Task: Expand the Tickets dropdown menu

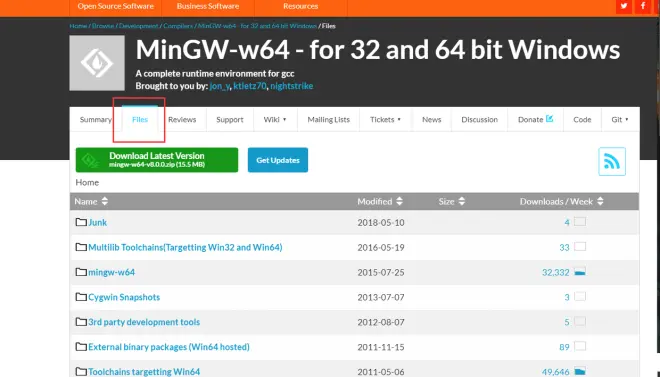Action: point(386,119)
